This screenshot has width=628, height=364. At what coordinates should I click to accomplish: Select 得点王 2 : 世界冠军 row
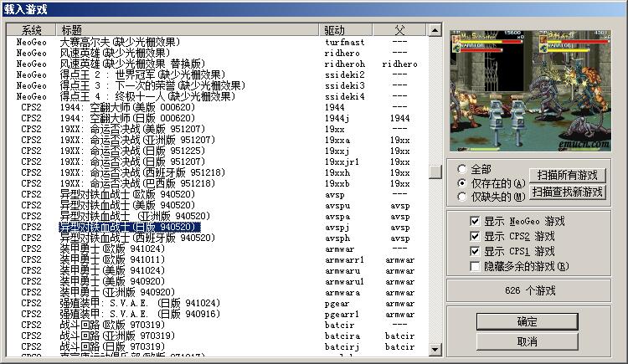pos(216,74)
